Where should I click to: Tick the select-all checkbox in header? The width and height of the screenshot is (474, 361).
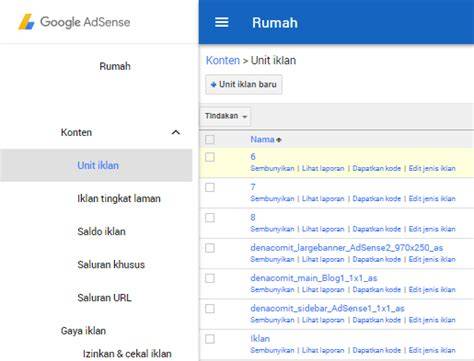[210, 139]
